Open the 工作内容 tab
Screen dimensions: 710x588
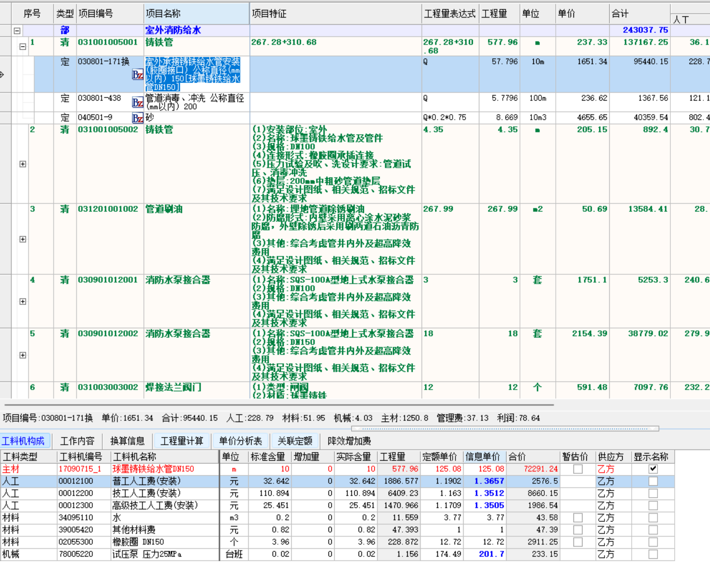(77, 441)
